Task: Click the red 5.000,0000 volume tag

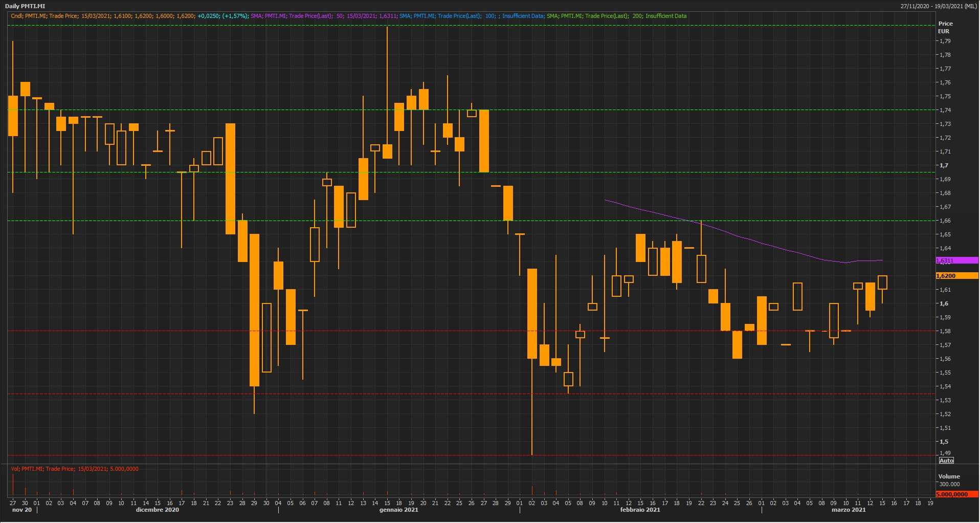Action: click(956, 494)
